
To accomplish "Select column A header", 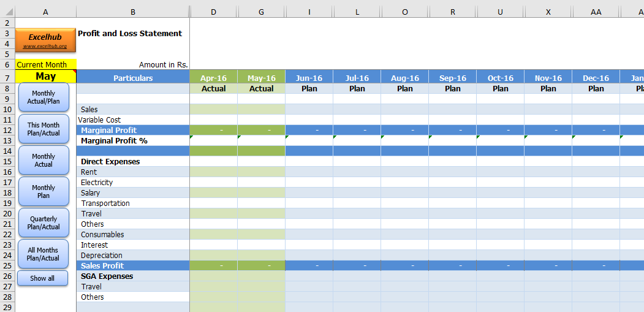I will (x=45, y=12).
